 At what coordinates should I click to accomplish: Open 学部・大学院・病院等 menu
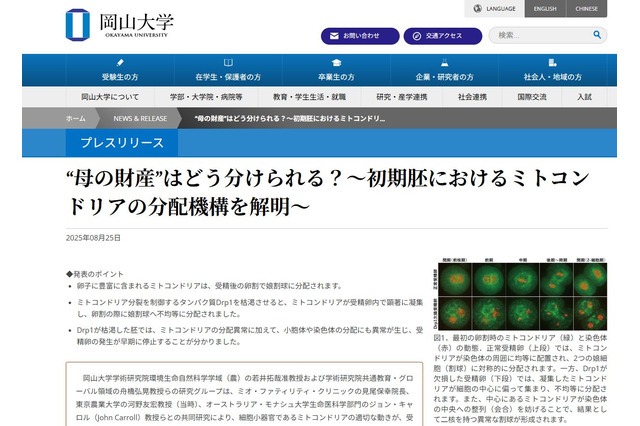206,97
